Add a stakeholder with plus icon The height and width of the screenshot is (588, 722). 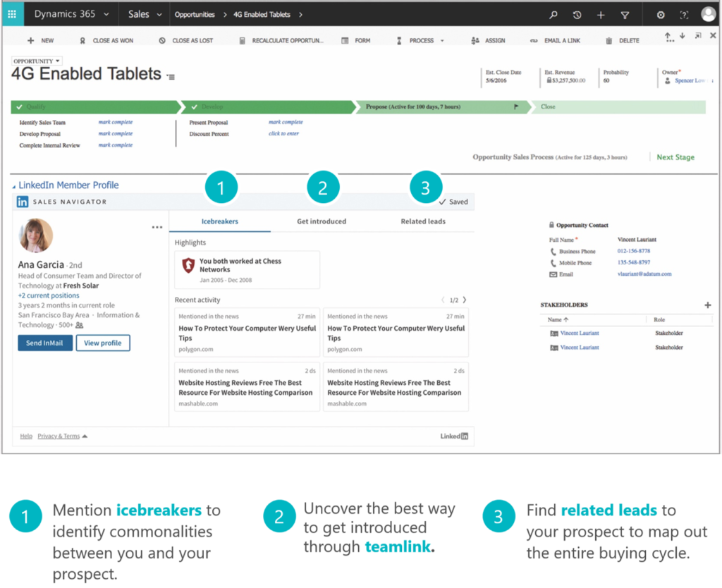tap(708, 305)
